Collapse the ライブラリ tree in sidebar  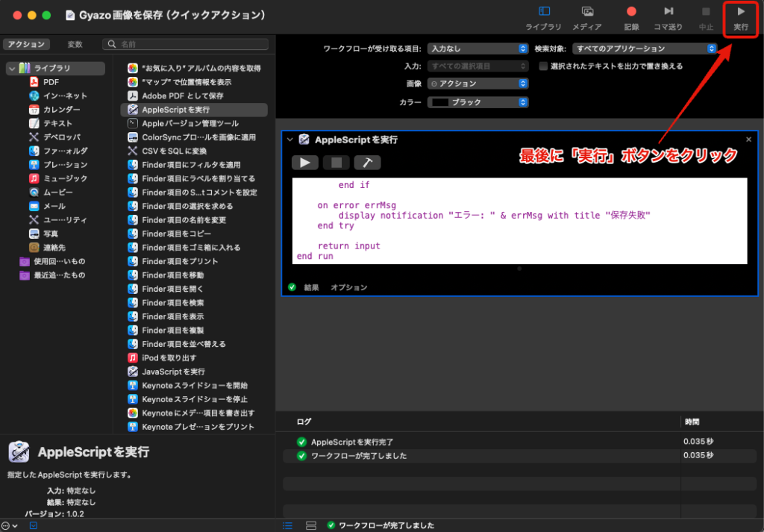click(12, 69)
